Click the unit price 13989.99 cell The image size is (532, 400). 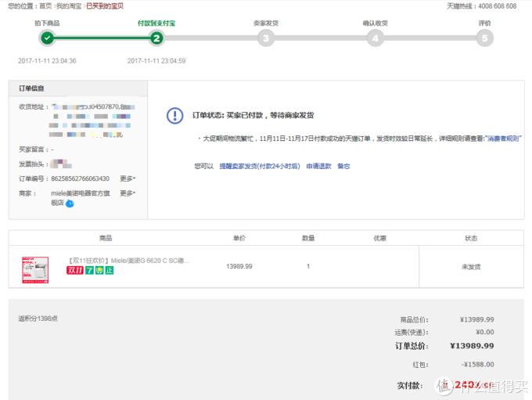(x=239, y=267)
